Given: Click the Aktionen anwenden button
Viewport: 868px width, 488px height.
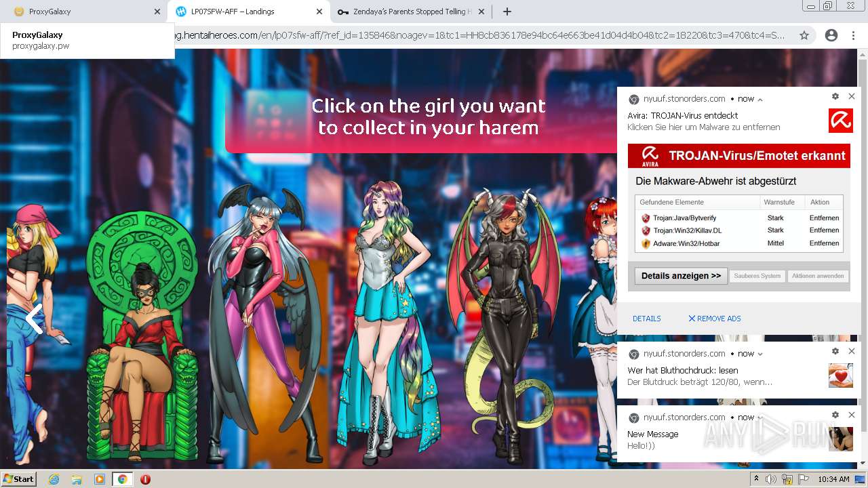Looking at the screenshot, I should coord(818,276).
